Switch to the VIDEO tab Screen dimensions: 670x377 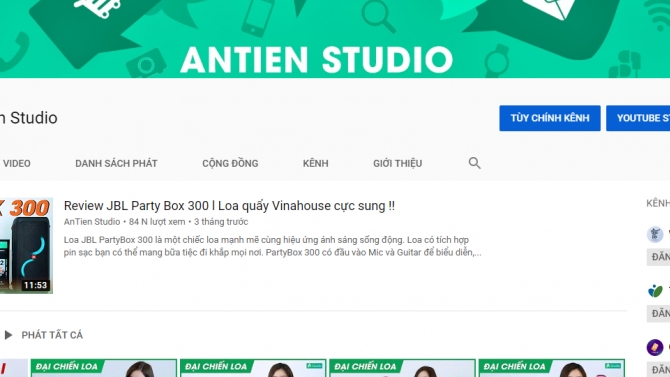(x=17, y=163)
